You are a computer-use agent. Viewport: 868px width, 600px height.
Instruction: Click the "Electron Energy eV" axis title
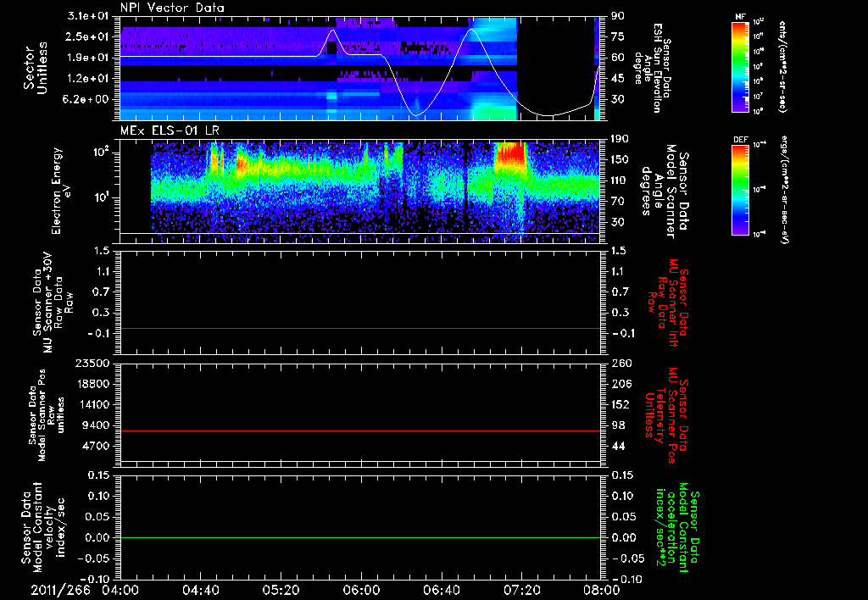tap(63, 191)
